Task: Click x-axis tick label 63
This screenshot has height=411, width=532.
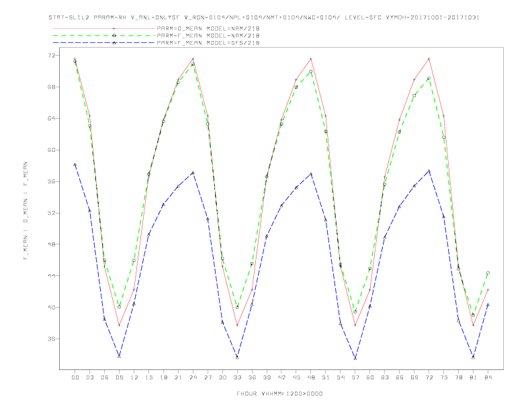Action: point(385,377)
